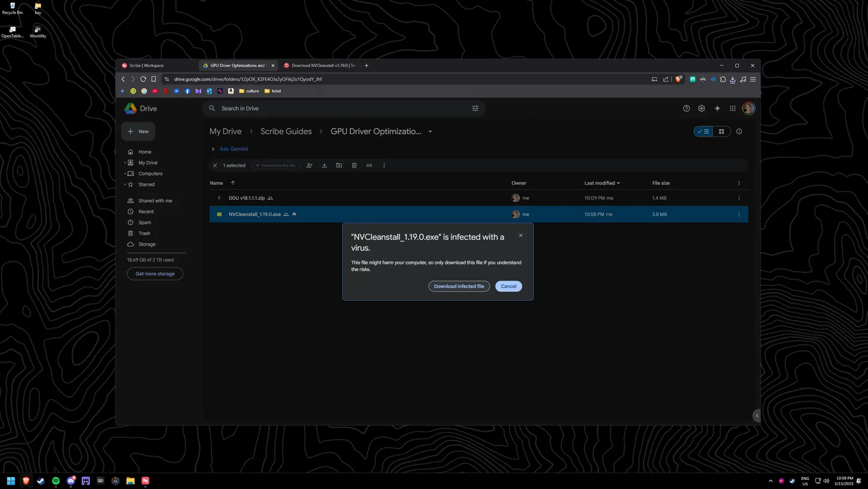Click the Share (add person) toolbar icon
This screenshot has height=489, width=868.
pyautogui.click(x=309, y=166)
